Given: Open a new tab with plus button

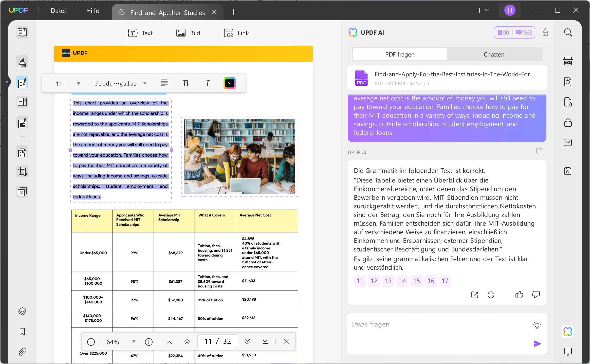Looking at the screenshot, I should 233,12.
